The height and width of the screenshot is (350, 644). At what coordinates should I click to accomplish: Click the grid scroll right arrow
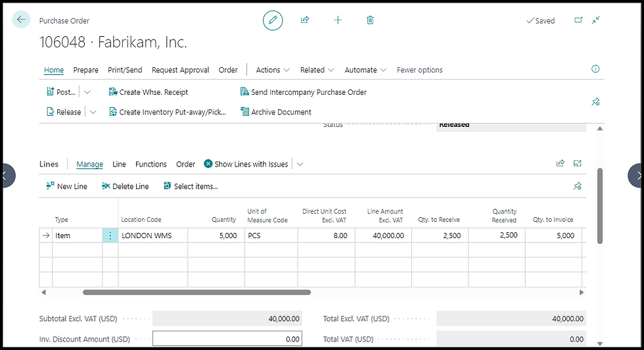pyautogui.click(x=581, y=292)
